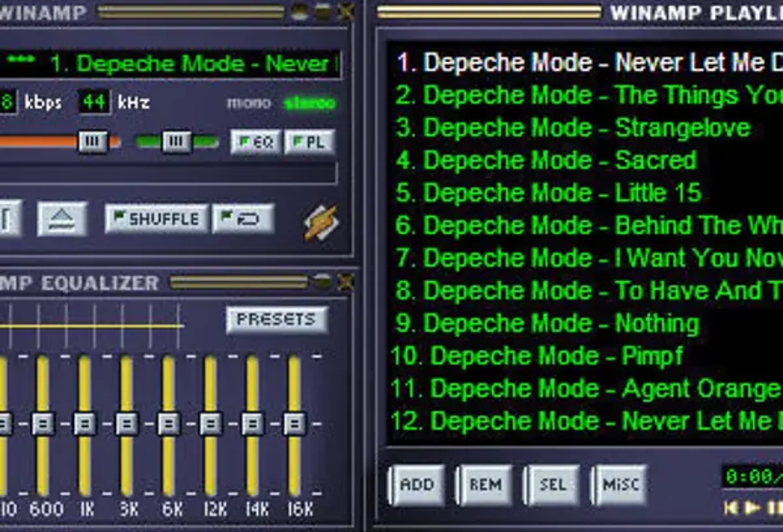Click the scrolling song title display
Image resolution: width=783 pixels, height=532 pixels.
pyautogui.click(x=170, y=64)
